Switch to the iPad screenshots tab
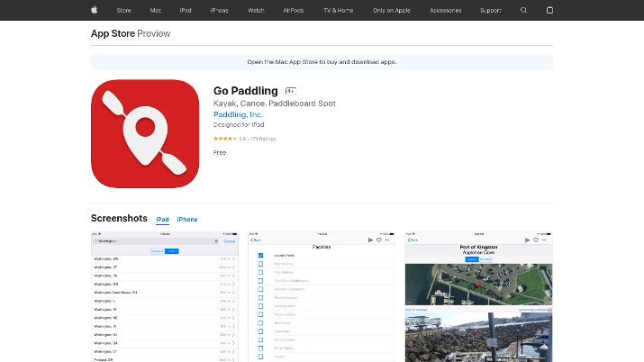Screen dimensions: 644x362 point(163,220)
